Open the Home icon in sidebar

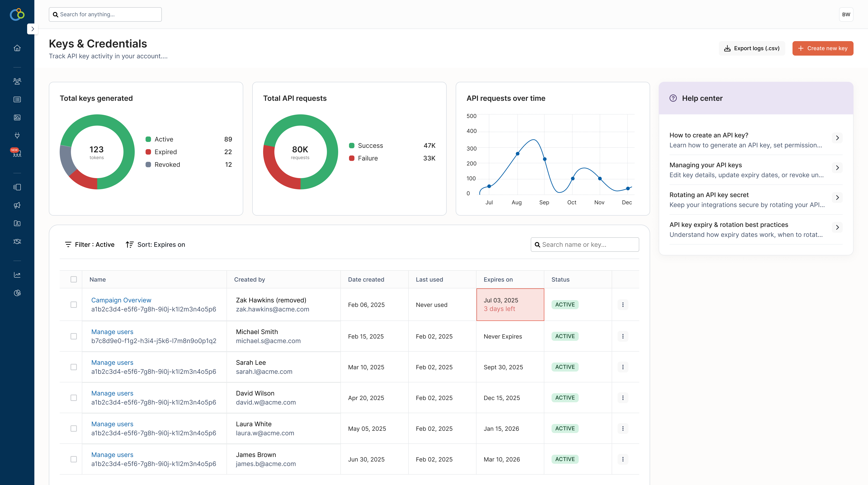coord(17,48)
